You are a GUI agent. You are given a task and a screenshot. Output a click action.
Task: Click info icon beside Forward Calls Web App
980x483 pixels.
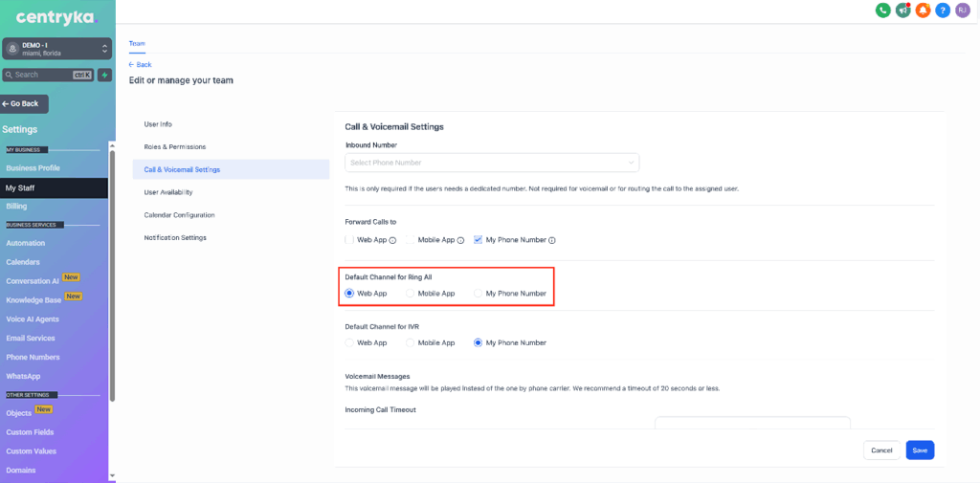click(393, 240)
